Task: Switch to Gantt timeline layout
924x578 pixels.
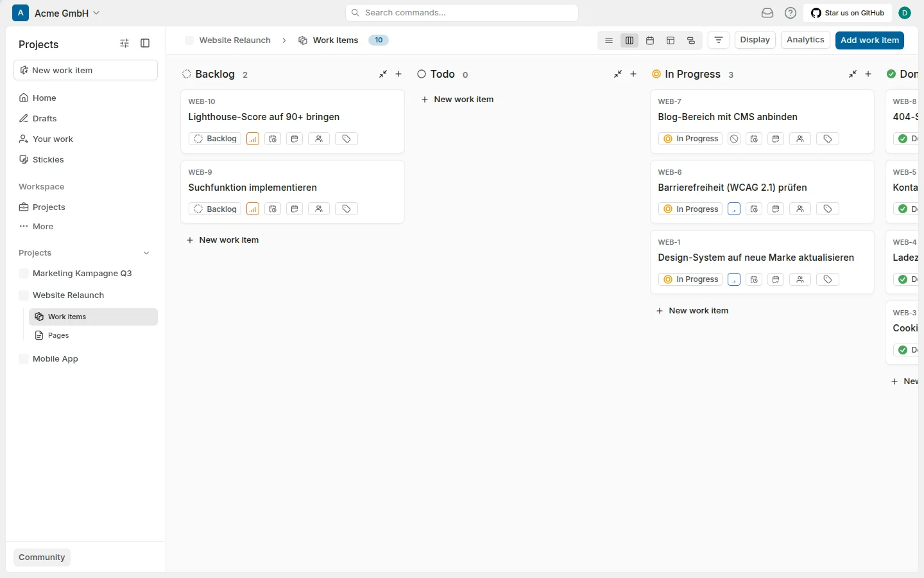Action: tap(691, 40)
